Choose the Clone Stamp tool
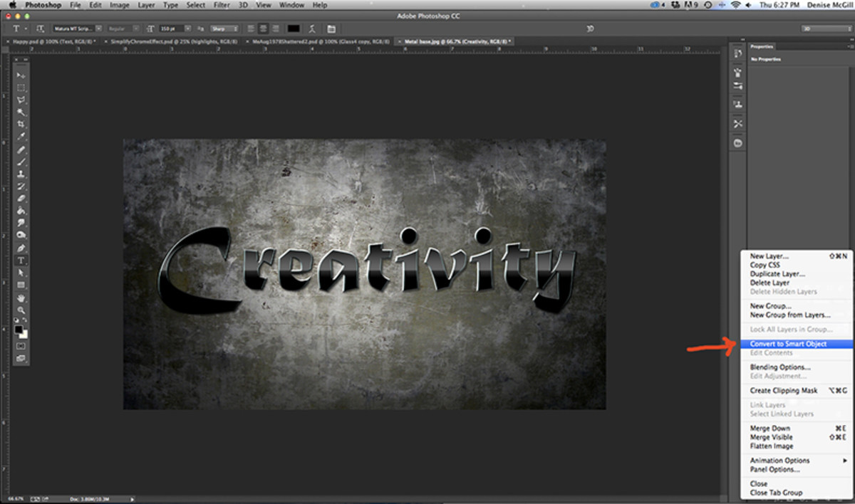The width and height of the screenshot is (855, 504). (x=21, y=174)
